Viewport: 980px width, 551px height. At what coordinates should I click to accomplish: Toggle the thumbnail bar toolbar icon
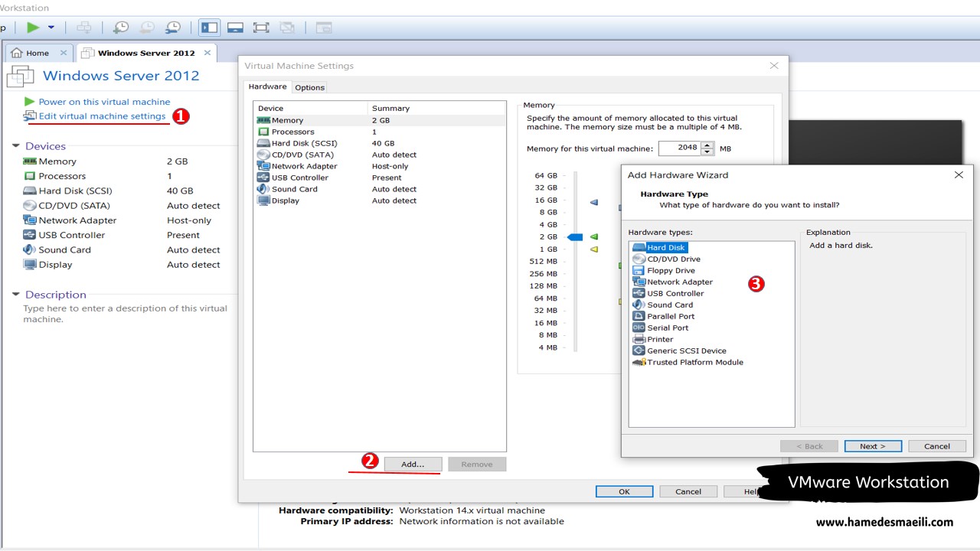236,28
